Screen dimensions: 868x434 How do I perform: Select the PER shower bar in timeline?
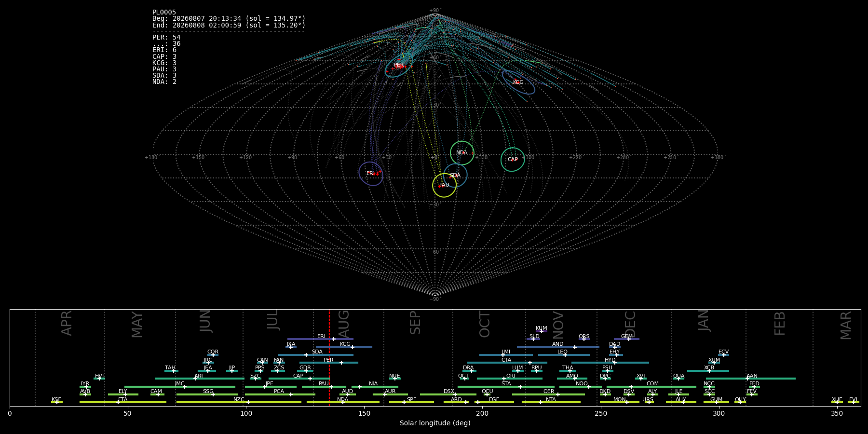click(x=329, y=363)
